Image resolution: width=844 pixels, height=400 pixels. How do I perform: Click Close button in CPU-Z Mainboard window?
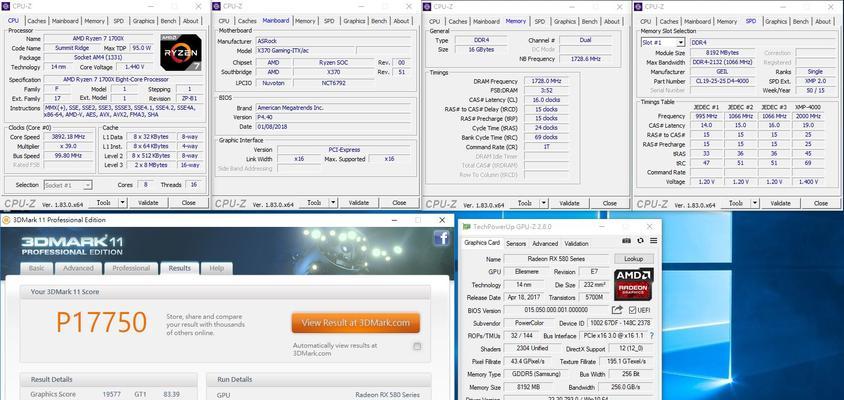pyautogui.click(x=399, y=203)
